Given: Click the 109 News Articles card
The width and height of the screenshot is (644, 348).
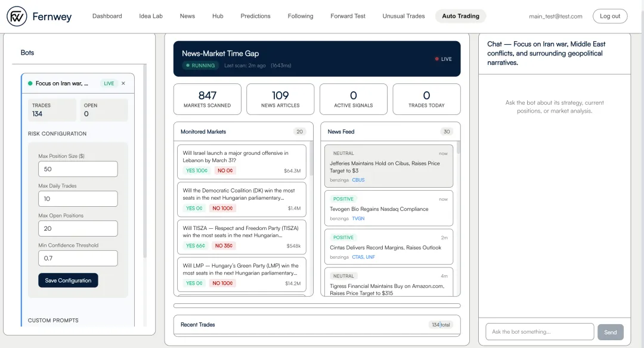Looking at the screenshot, I should pos(280,100).
